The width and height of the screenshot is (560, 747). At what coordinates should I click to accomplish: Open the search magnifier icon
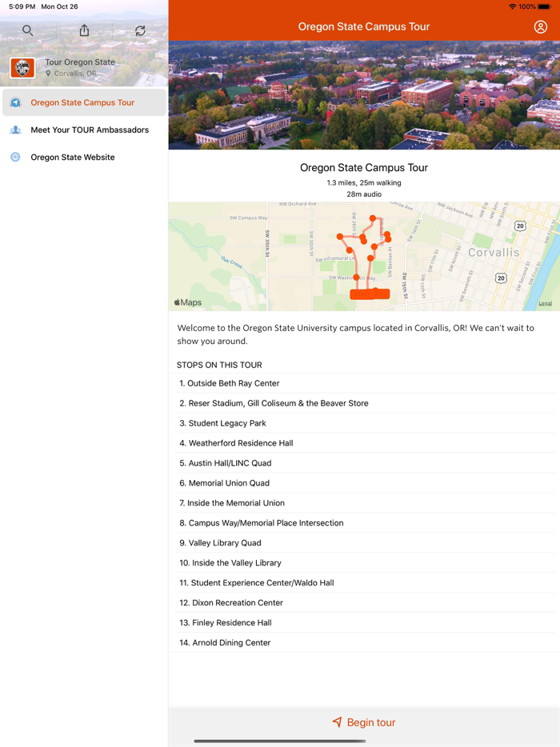coord(28,31)
